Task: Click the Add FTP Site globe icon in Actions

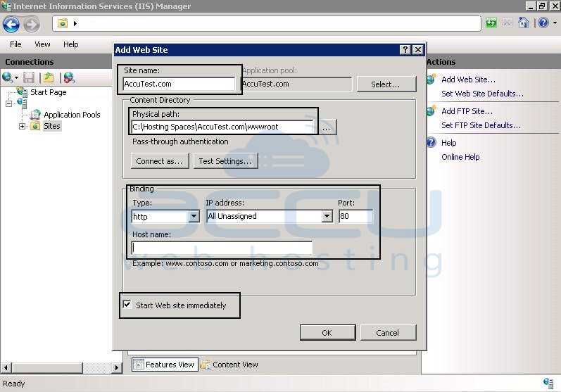Action: point(431,110)
